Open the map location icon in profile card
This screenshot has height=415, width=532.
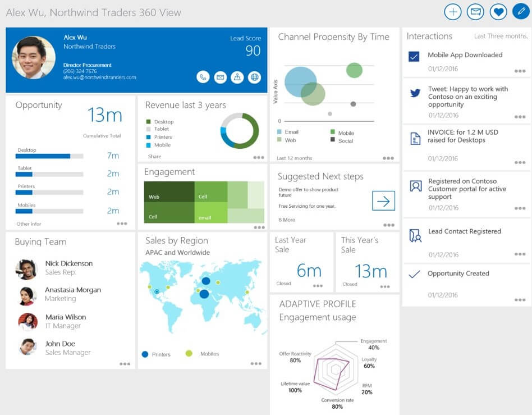coord(237,77)
